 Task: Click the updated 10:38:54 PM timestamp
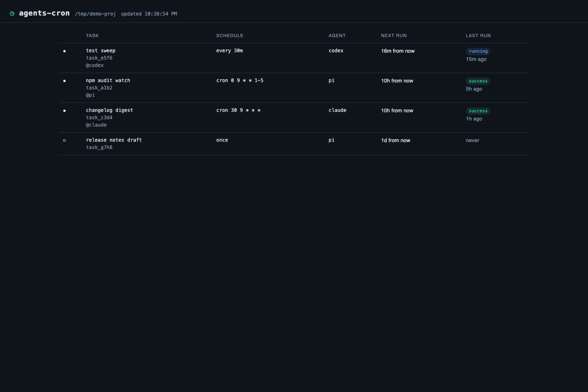(x=149, y=14)
